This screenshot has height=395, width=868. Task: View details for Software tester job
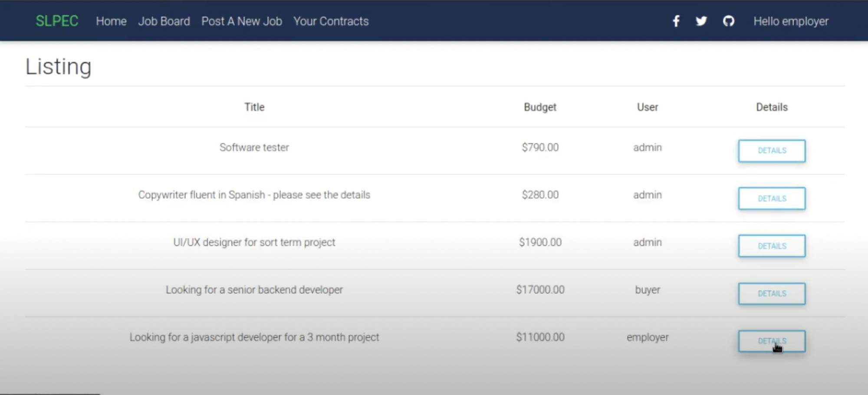772,151
